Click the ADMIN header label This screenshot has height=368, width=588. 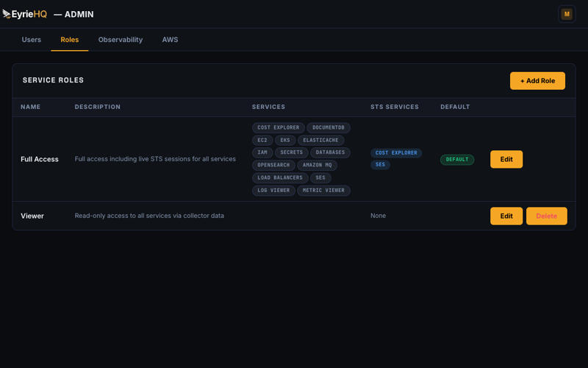coord(74,14)
